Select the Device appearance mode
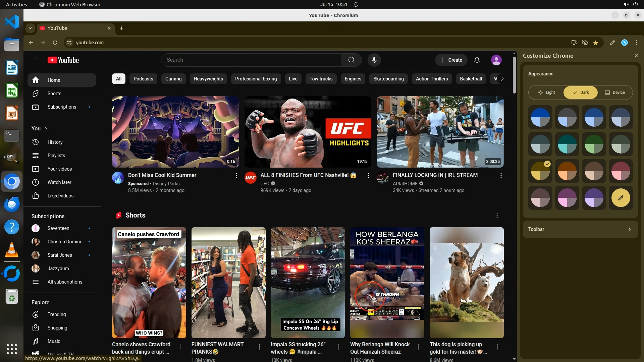 (615, 93)
